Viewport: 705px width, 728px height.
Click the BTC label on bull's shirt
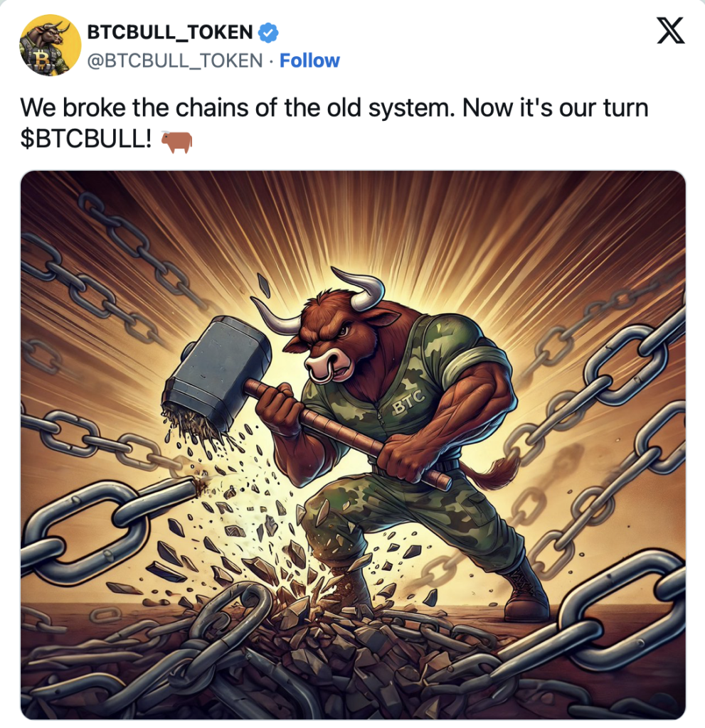[408, 402]
